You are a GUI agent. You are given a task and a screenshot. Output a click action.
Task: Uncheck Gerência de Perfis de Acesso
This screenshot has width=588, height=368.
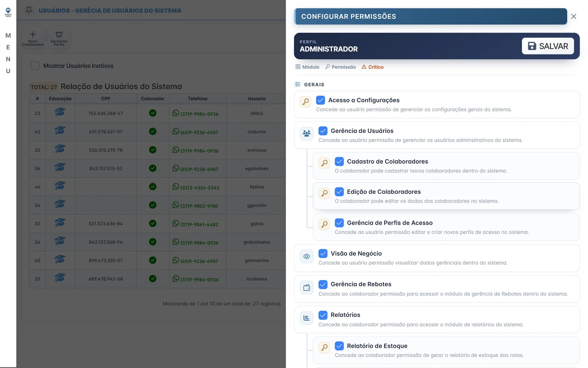pos(339,223)
